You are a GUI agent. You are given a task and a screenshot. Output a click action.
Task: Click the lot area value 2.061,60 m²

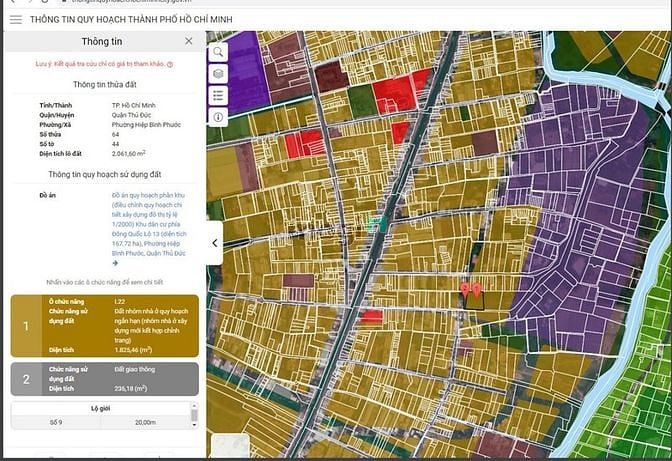pyautogui.click(x=129, y=153)
